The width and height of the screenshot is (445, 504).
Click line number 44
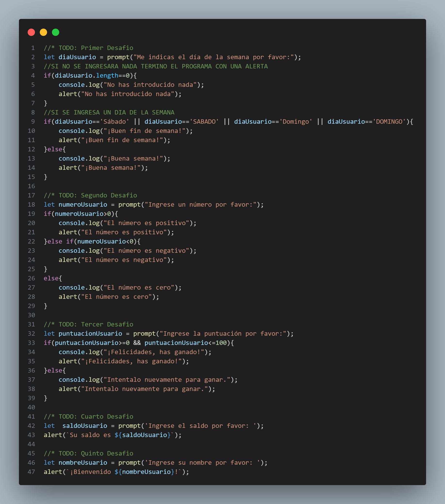pos(31,444)
